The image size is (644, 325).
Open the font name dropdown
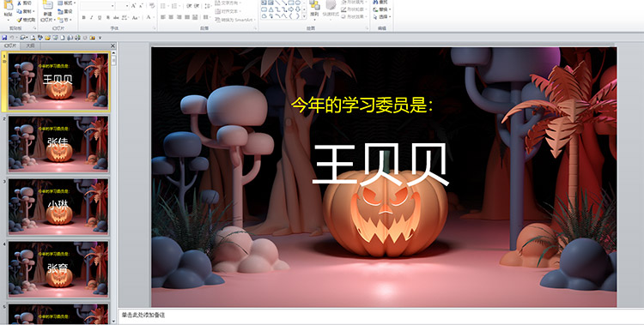tap(112, 6)
